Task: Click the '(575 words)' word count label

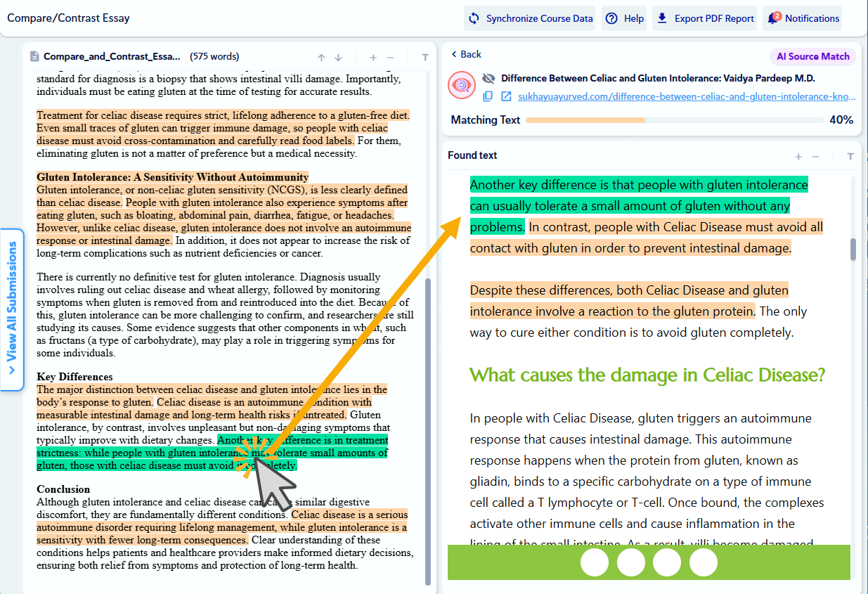Action: pyautogui.click(x=215, y=56)
